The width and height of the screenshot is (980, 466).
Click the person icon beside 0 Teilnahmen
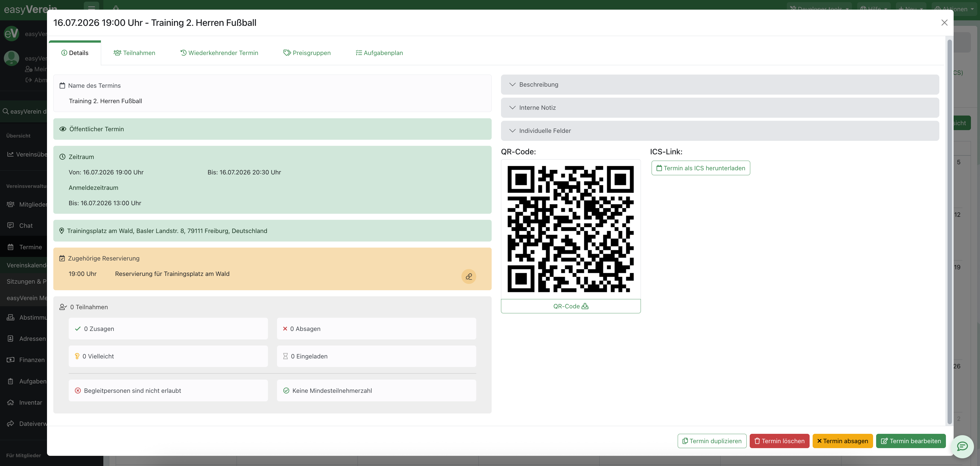[x=63, y=307]
